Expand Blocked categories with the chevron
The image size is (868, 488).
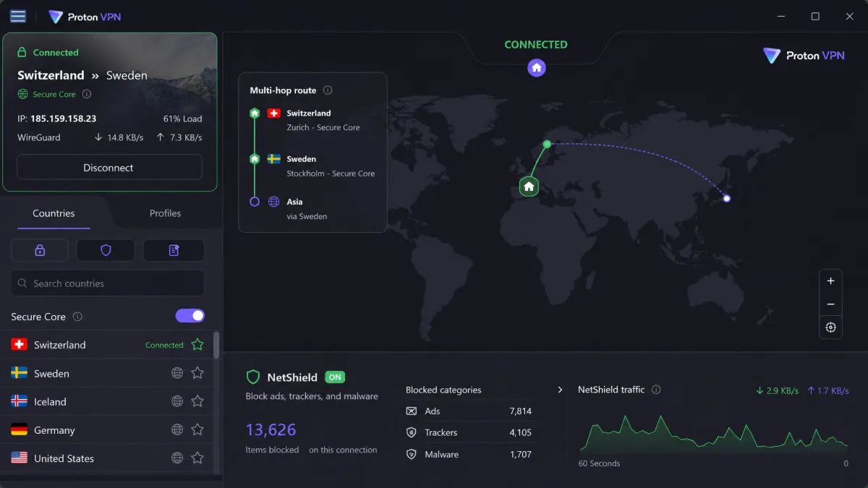click(x=560, y=390)
